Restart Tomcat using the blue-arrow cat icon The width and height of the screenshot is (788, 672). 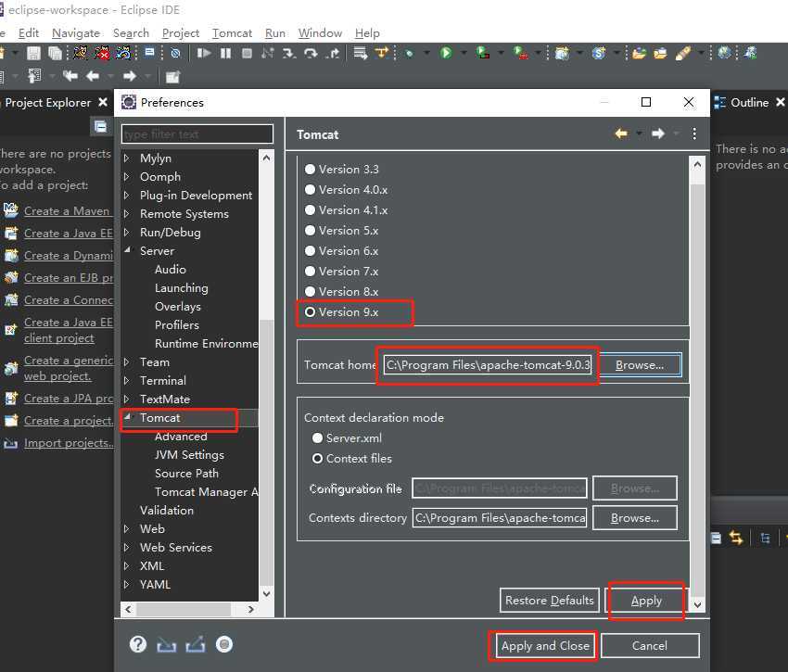[123, 52]
